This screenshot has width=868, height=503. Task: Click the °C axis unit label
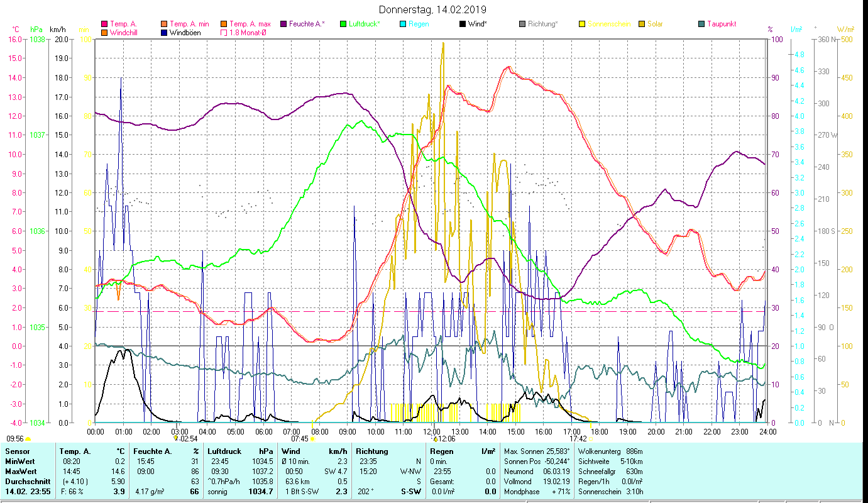(x=16, y=30)
